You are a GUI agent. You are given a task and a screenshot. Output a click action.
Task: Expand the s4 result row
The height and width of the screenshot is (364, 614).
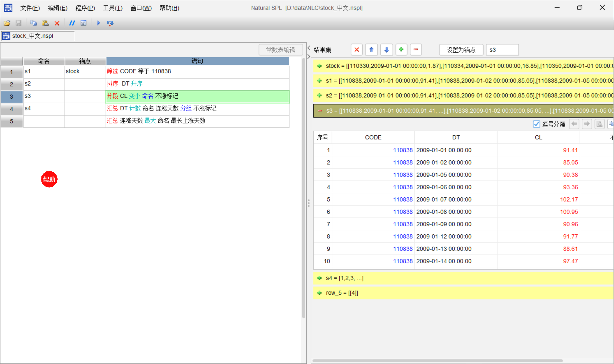pyautogui.click(x=319, y=278)
